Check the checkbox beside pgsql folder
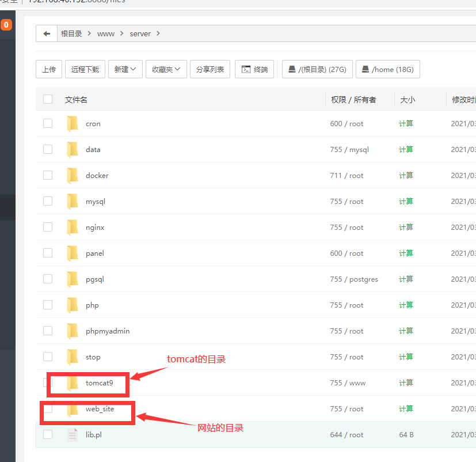476x462 pixels. (48, 278)
